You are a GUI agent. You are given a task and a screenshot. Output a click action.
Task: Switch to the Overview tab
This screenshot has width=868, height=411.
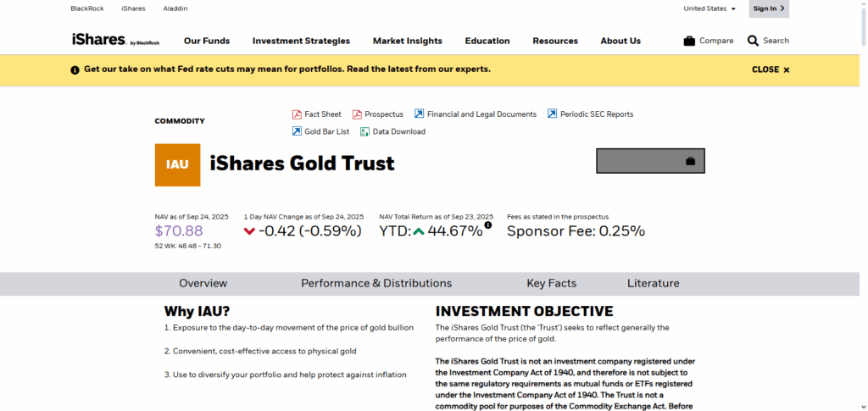pyautogui.click(x=203, y=284)
